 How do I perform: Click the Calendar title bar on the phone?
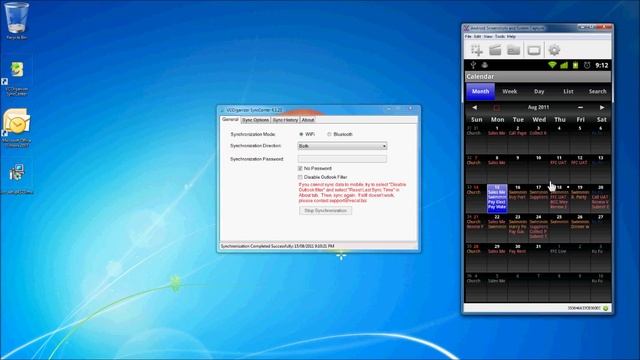tap(538, 77)
